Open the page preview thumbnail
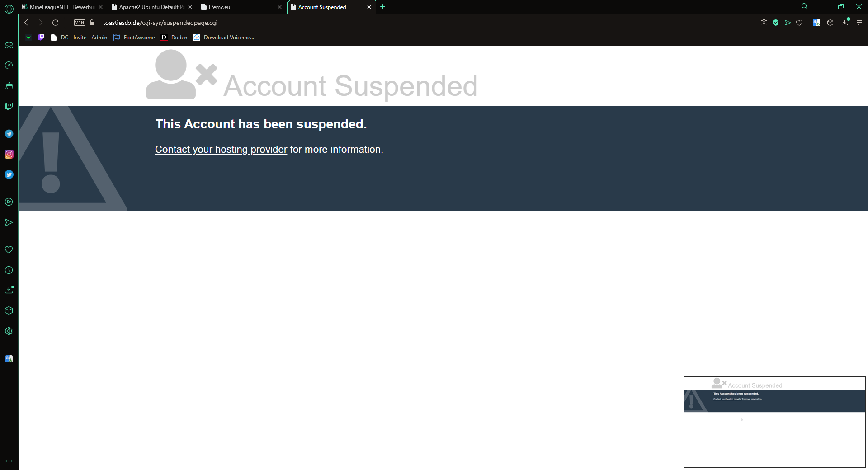The height and width of the screenshot is (470, 868). point(774,422)
